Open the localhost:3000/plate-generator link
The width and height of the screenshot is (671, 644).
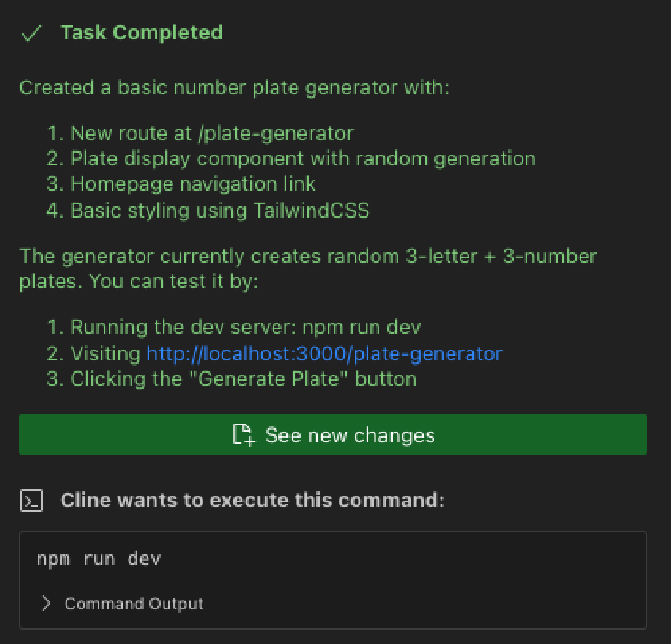click(x=324, y=354)
